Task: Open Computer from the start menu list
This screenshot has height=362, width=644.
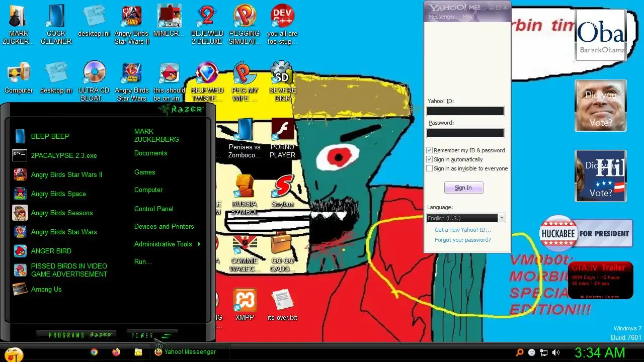Action: coord(148,190)
